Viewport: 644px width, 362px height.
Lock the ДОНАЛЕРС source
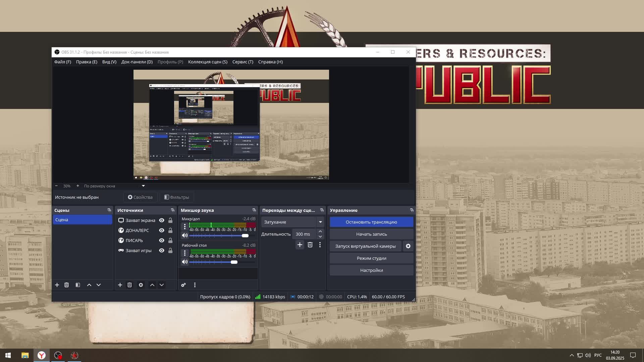click(170, 230)
